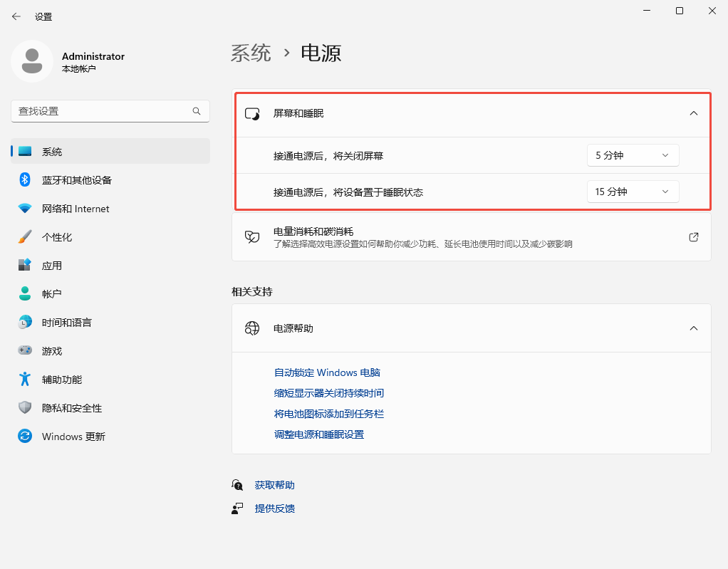Viewport: 728px width, 569px height.
Task: Click the 辅助功能 accessibility figure icon
Action: click(x=25, y=379)
